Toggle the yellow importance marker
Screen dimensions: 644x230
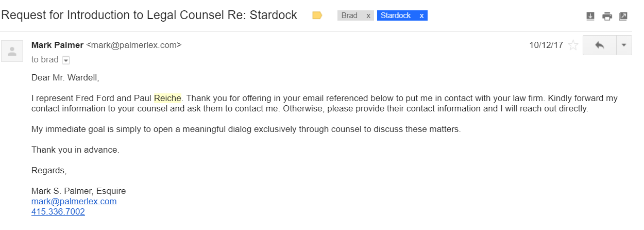pos(317,15)
